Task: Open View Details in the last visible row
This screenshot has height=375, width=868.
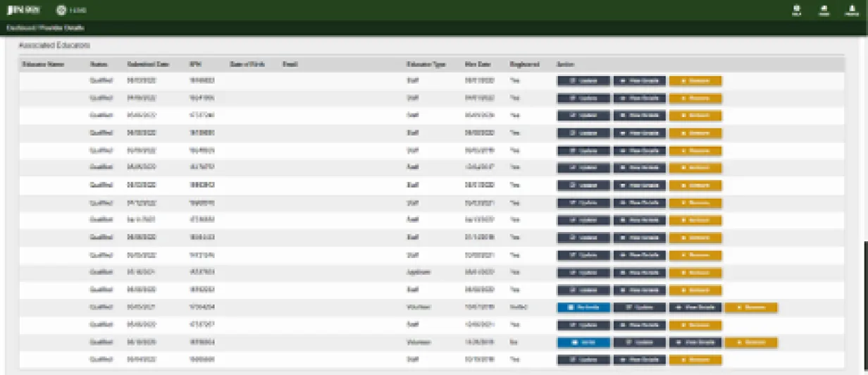Action: point(639,359)
